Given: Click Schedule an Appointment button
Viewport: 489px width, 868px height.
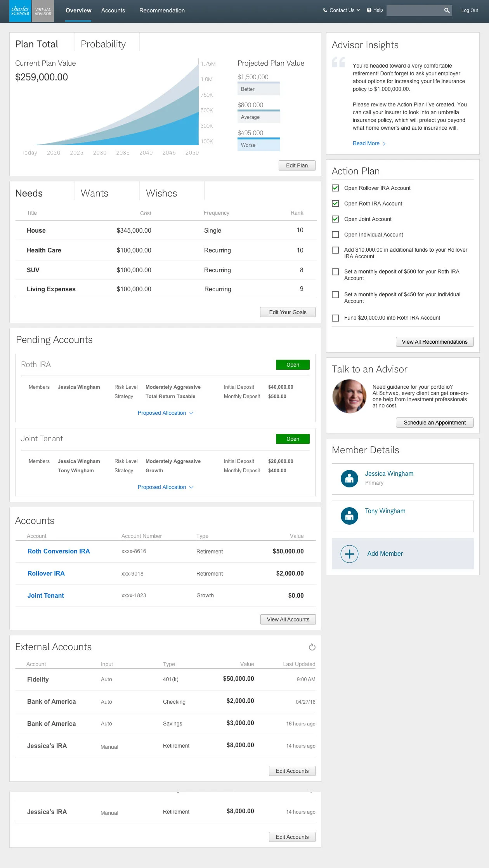Looking at the screenshot, I should coord(435,423).
